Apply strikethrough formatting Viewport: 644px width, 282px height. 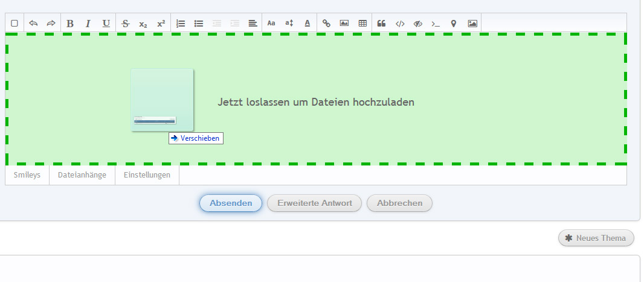pos(125,24)
